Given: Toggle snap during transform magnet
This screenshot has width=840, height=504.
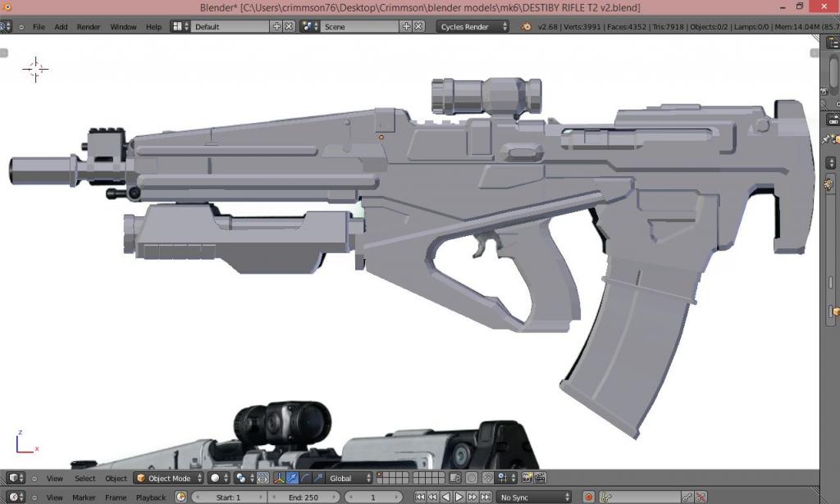Looking at the screenshot, I should pyautogui.click(x=488, y=478).
